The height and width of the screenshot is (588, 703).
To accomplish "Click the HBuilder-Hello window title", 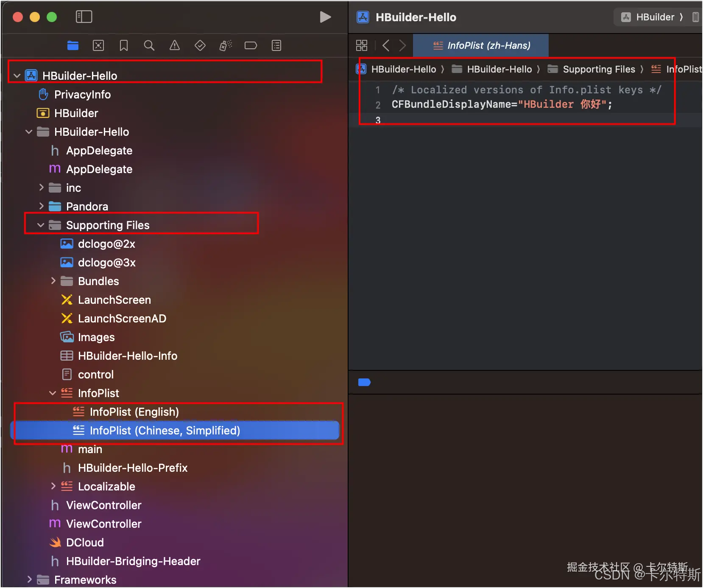I will [416, 17].
